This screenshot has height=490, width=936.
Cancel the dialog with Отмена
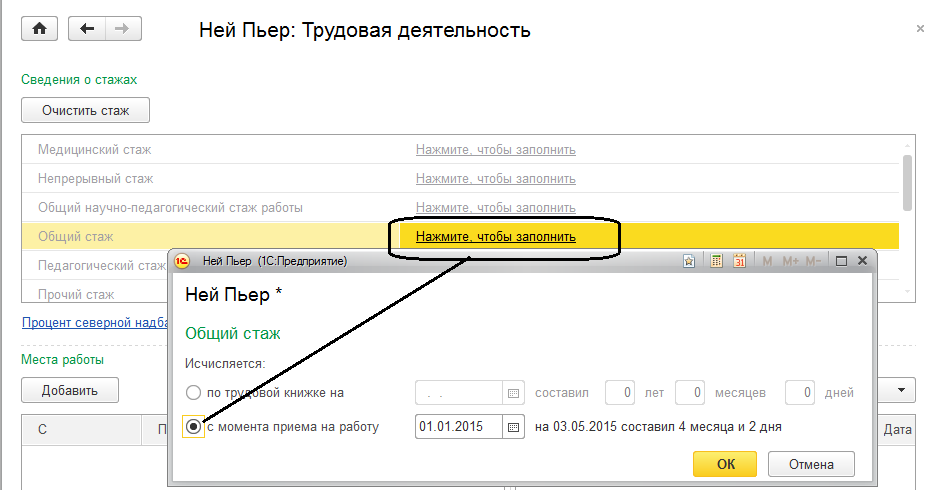coord(811,464)
